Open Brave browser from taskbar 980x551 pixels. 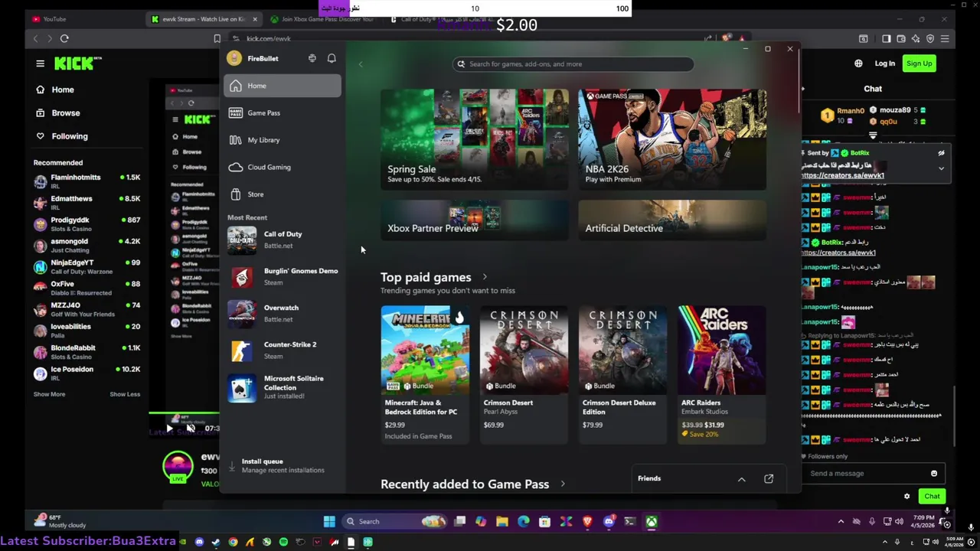pyautogui.click(x=587, y=522)
